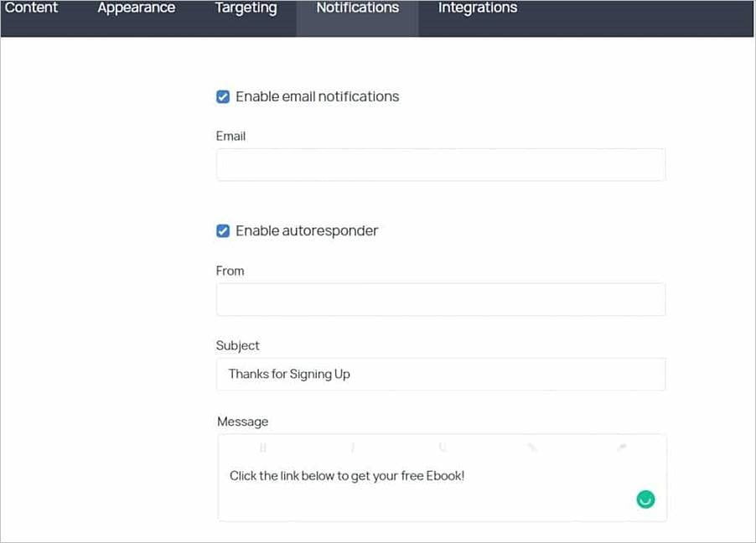Open the Integrations tab
This screenshot has width=756, height=543.
[478, 8]
